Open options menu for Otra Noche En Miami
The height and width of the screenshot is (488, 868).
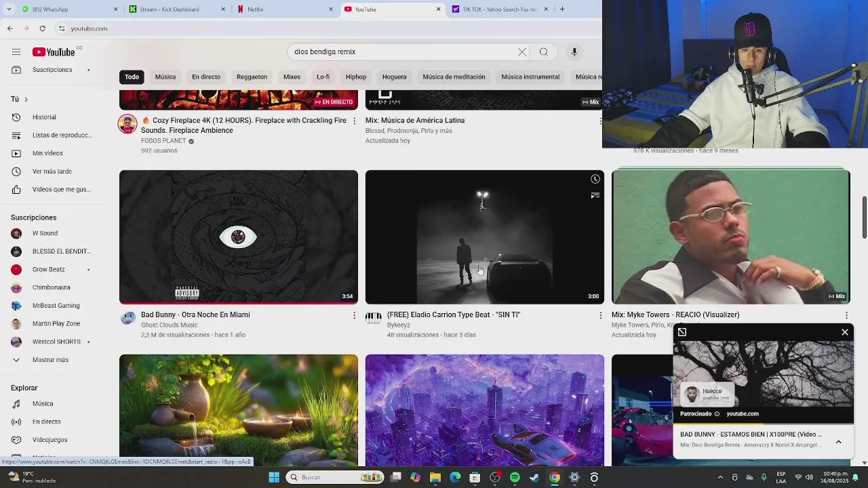[354, 315]
